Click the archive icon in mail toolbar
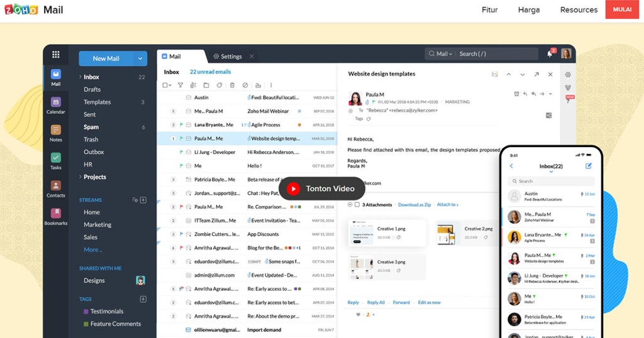This screenshot has width=644, height=338. click(258, 85)
